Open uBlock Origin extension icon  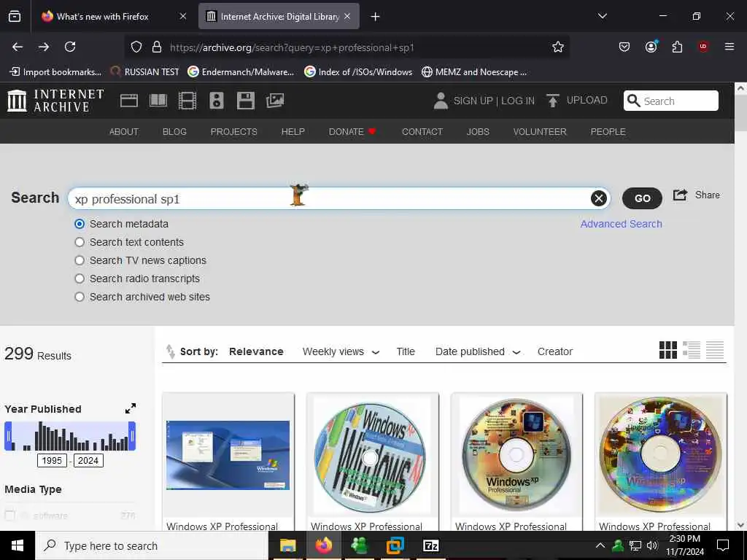click(x=703, y=47)
